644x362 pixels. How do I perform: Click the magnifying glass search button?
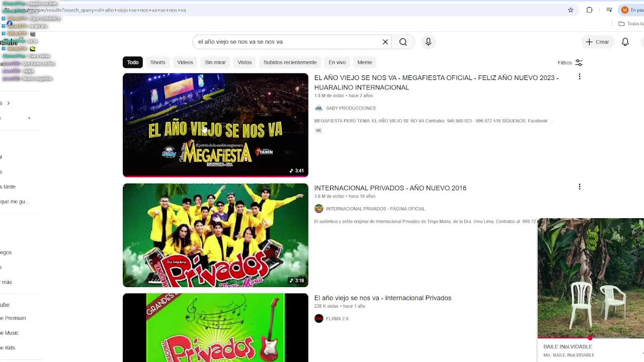pyautogui.click(x=403, y=42)
